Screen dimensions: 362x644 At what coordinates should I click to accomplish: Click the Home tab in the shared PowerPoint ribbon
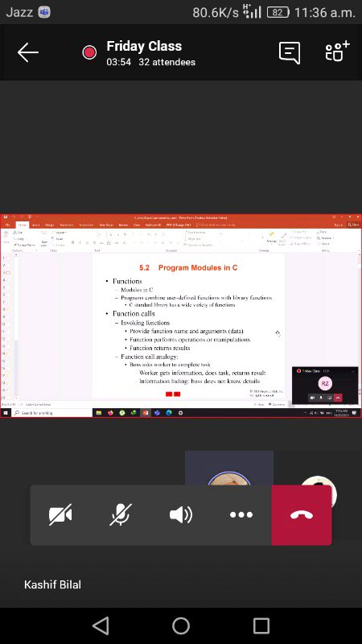pos(23,225)
